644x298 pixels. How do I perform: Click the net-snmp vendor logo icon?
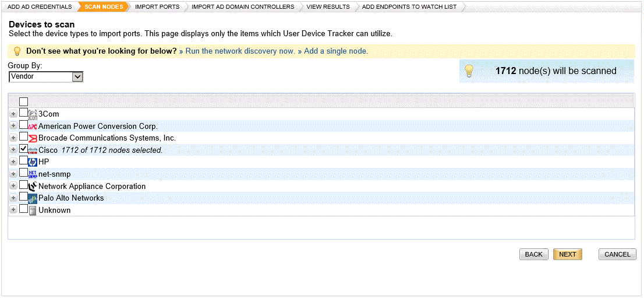pos(33,174)
